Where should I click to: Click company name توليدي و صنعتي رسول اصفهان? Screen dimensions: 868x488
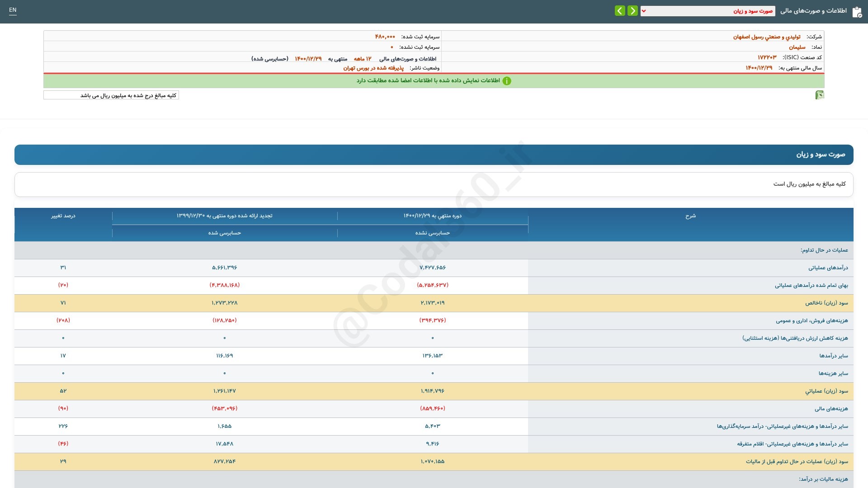[766, 37]
